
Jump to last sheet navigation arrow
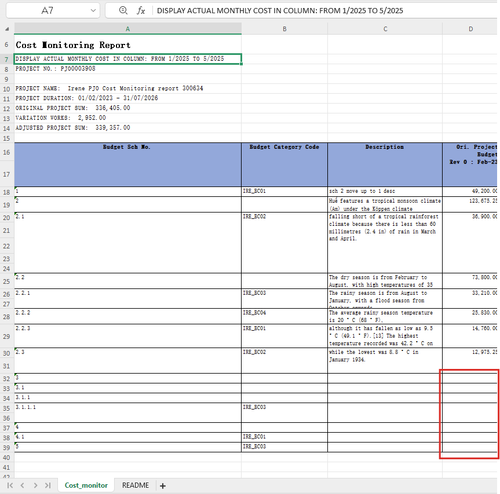pyautogui.click(x=48, y=485)
